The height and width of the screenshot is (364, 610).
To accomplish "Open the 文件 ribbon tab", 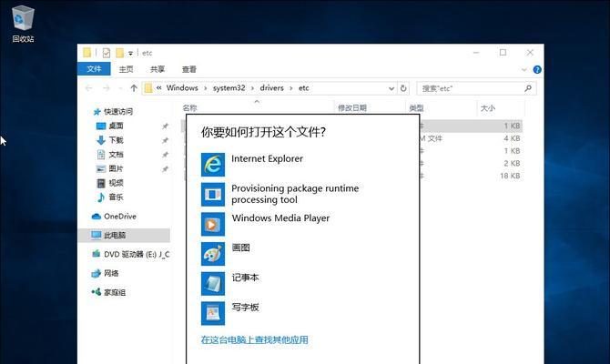I will (94, 69).
